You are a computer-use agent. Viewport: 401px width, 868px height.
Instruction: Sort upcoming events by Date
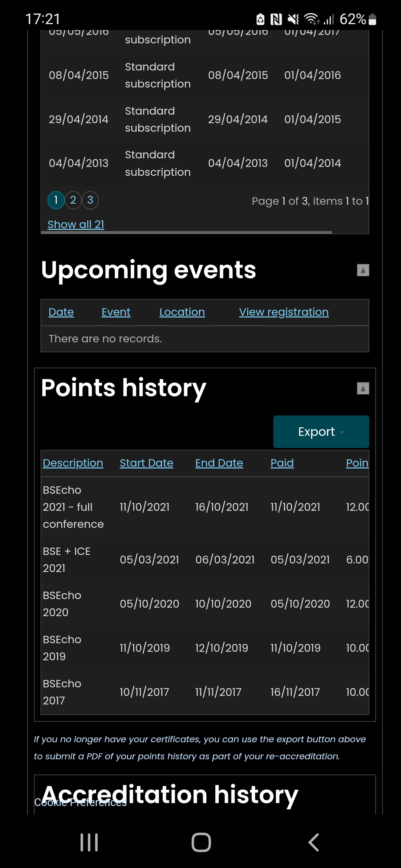61,312
